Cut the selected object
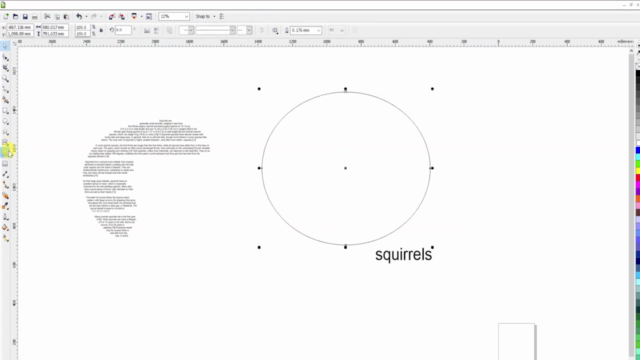The image size is (640, 360). pos(47,16)
